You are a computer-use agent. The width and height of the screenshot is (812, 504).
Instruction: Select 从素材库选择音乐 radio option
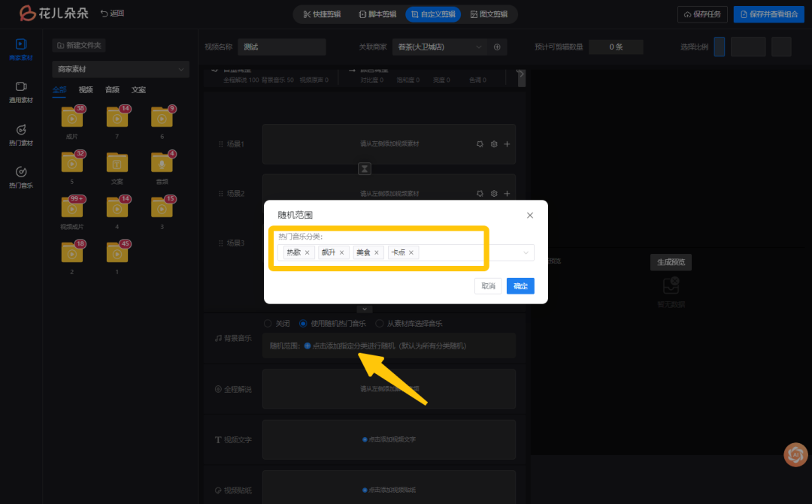pos(380,324)
